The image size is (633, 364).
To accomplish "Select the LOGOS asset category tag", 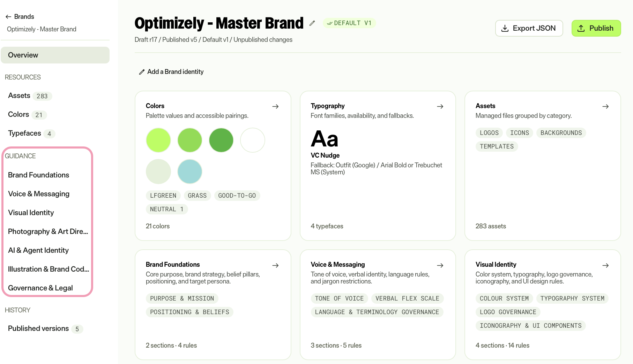I will 489,133.
